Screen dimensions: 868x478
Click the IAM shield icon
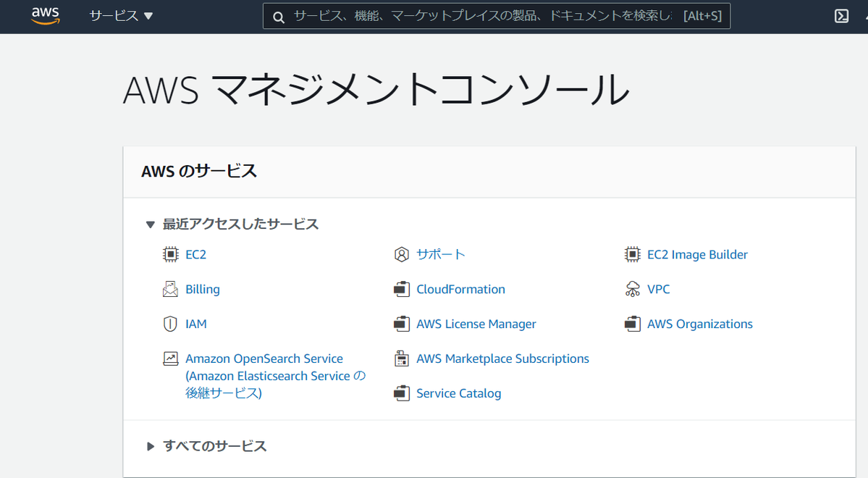(x=170, y=324)
